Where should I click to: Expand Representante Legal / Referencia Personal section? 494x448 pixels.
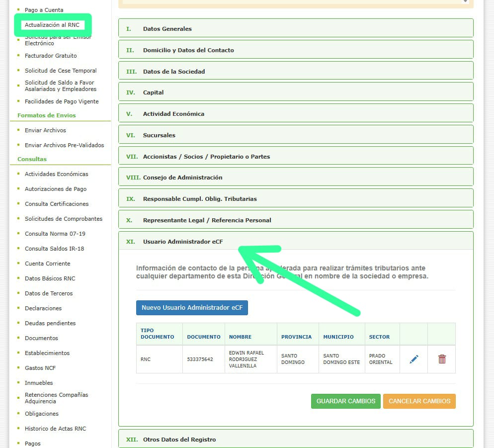[x=296, y=220]
